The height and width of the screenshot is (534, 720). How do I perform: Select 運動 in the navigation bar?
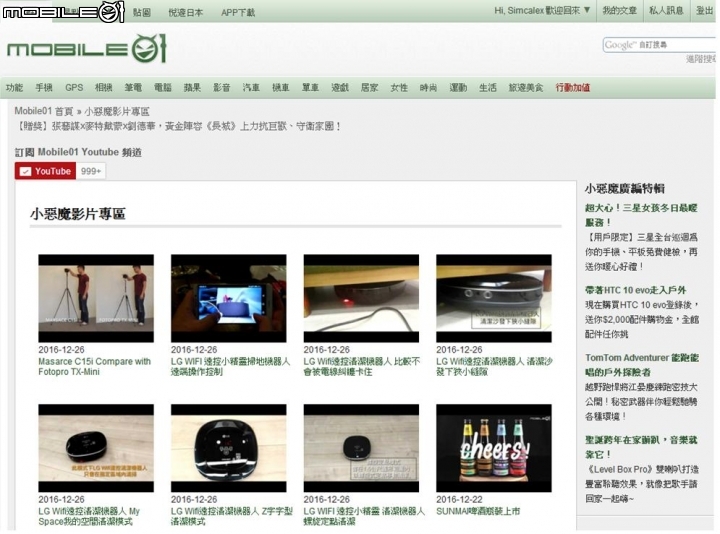click(458, 87)
